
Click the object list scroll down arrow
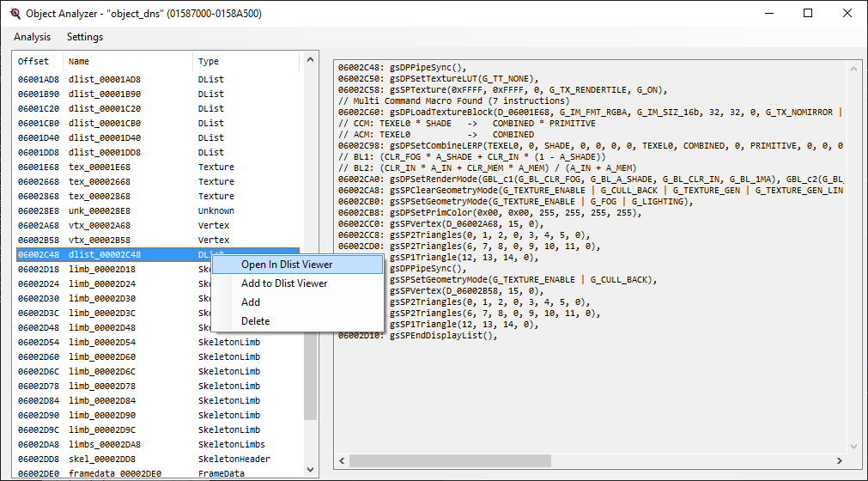(x=311, y=470)
